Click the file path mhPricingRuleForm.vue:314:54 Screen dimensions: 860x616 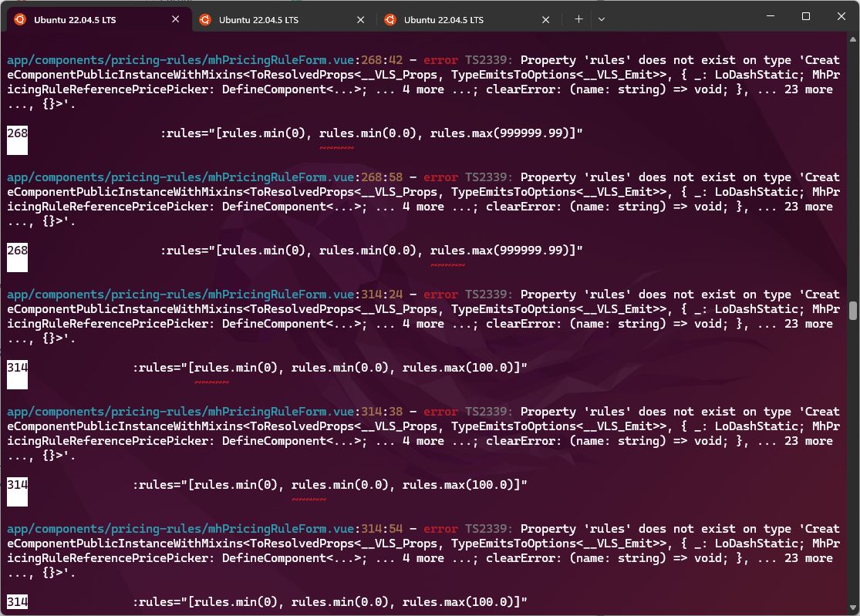204,529
